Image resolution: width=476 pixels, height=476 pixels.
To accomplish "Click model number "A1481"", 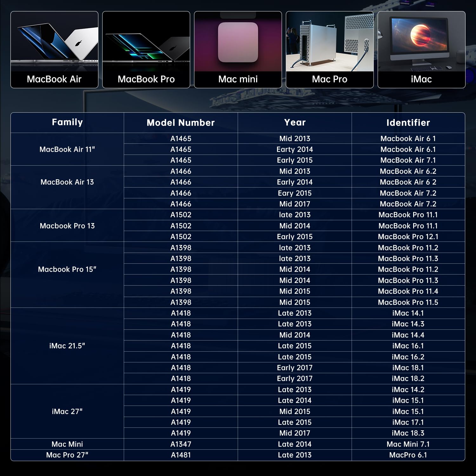I will point(181,455).
